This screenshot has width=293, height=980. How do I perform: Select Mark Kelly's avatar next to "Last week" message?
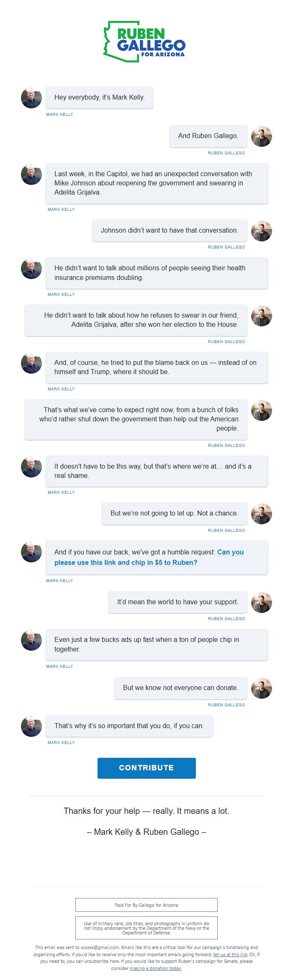click(x=31, y=174)
